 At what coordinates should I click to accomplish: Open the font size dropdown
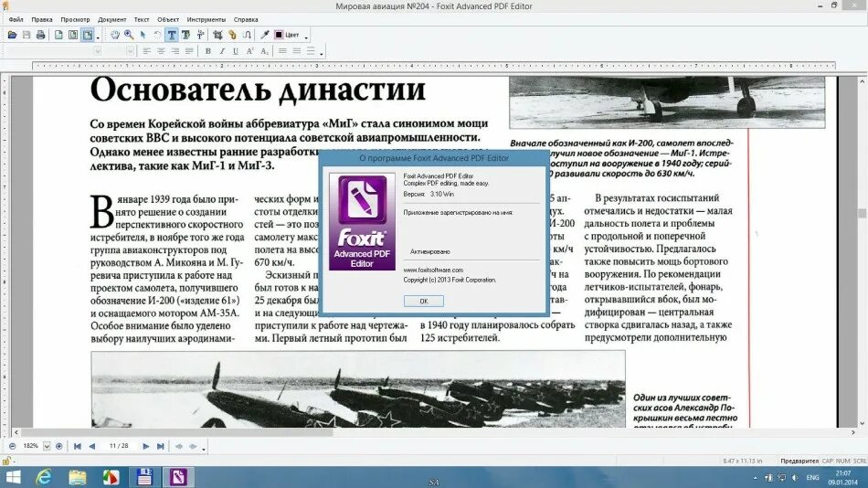click(x=130, y=51)
